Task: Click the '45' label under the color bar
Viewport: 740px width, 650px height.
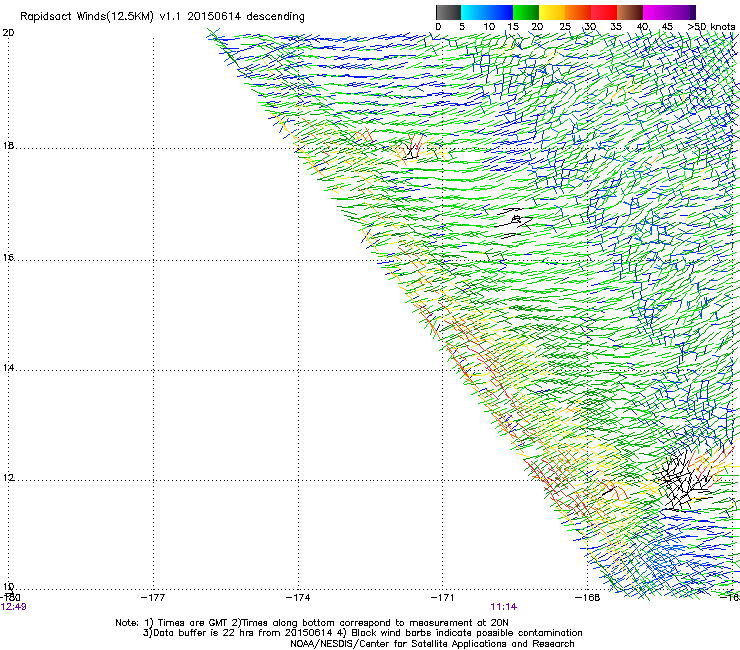Action: [667, 27]
